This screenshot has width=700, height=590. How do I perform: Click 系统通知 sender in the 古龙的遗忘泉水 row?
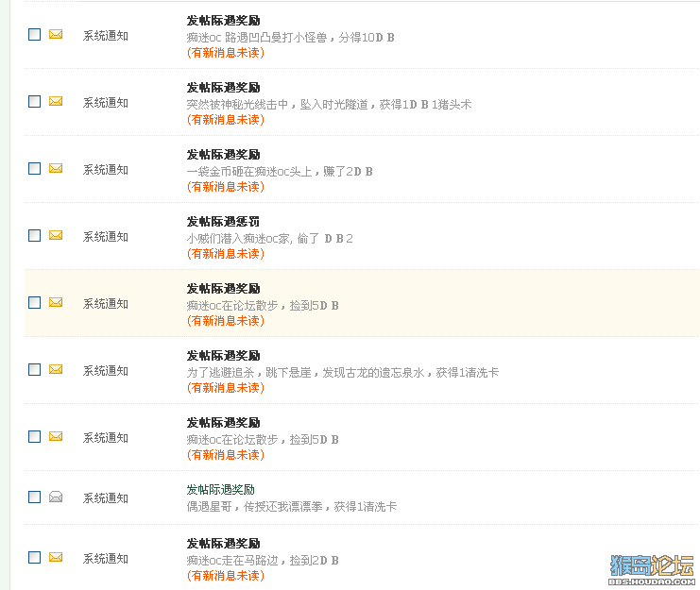pyautogui.click(x=106, y=371)
